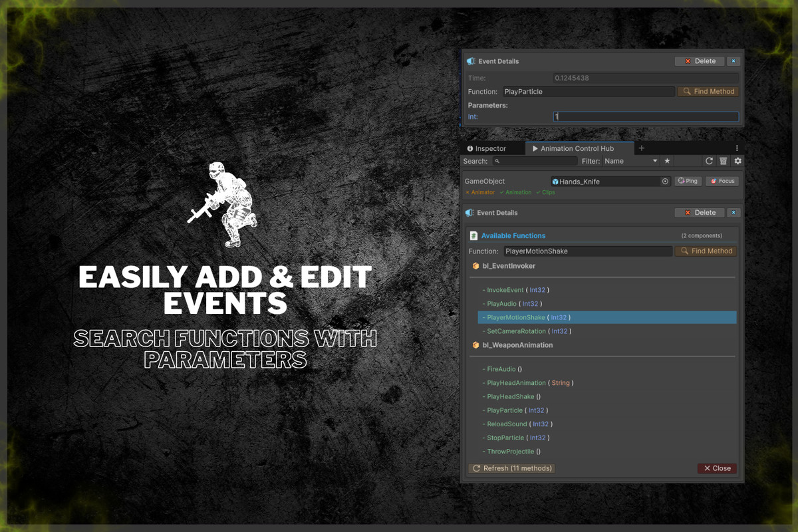This screenshot has width=798, height=532.
Task: Open the three-dot panel options menu
Action: (737, 148)
